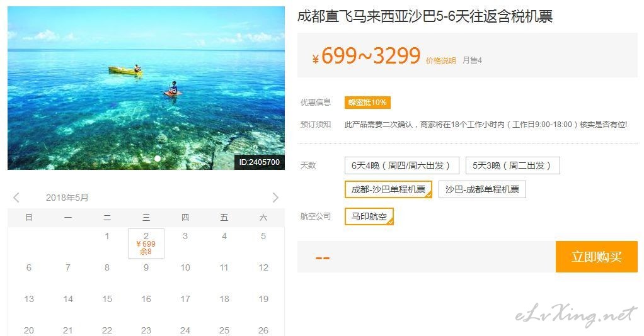Click date 26 in the calendar

pyautogui.click(x=263, y=330)
